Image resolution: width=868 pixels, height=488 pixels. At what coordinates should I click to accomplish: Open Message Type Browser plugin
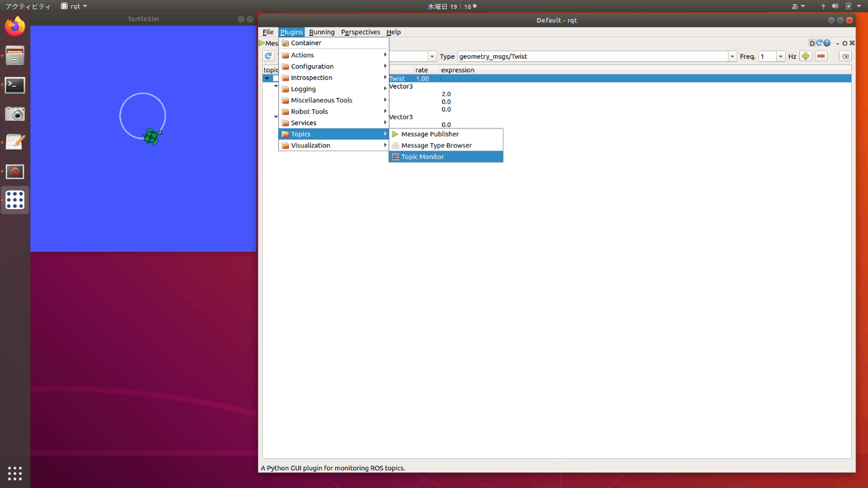[436, 146]
